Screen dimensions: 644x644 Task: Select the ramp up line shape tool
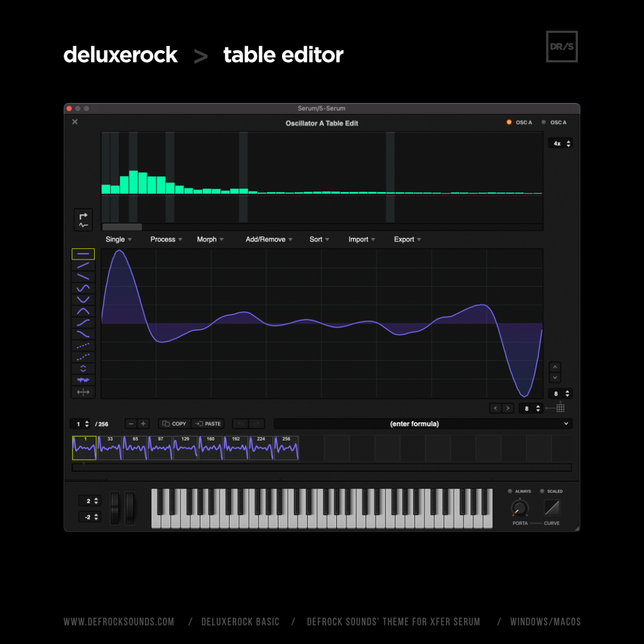83,265
